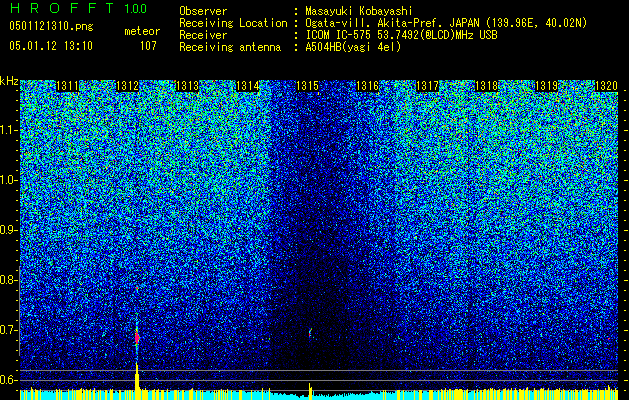The width and height of the screenshot is (629, 400).
Task: Select observer name Masayuki Kobayashi
Action: (358, 11)
